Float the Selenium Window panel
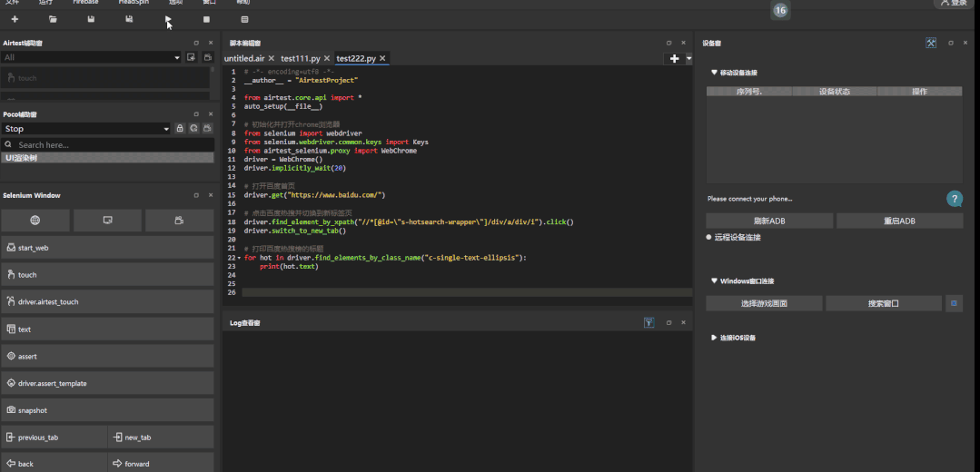 coord(196,195)
